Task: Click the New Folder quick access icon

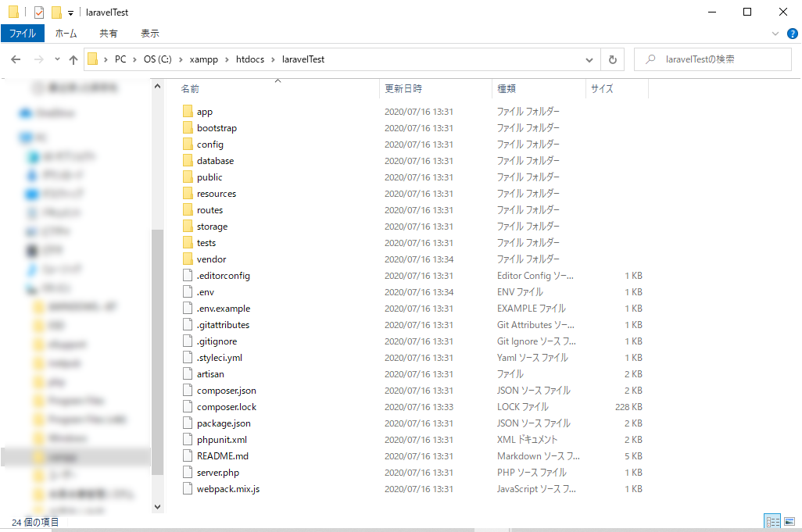Action: [56, 12]
